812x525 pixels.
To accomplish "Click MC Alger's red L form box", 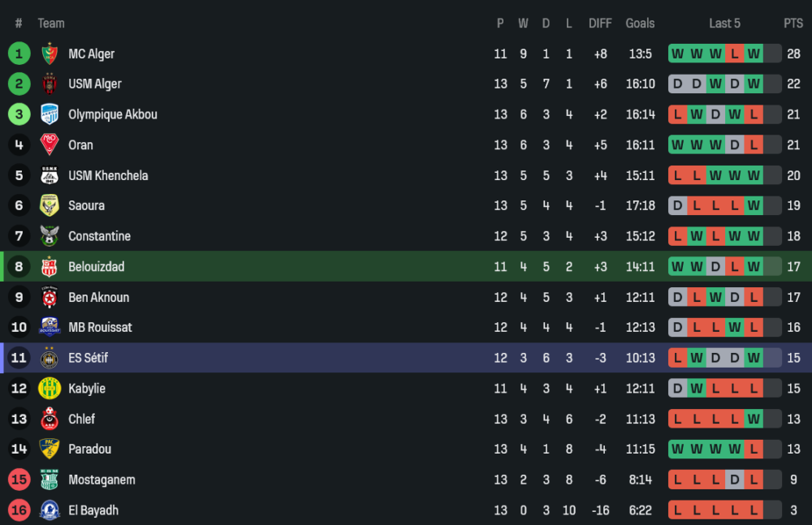I will click(x=735, y=54).
